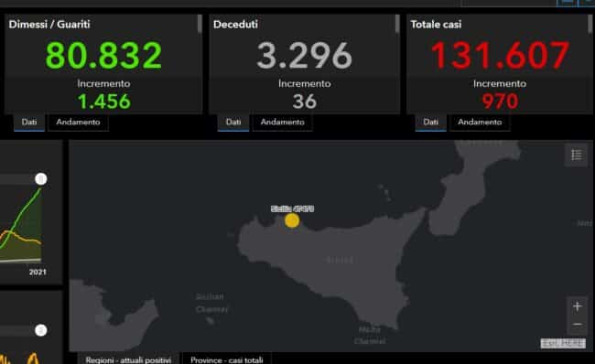Click the Deceduti increment value 36
595x364 pixels.
(x=304, y=102)
